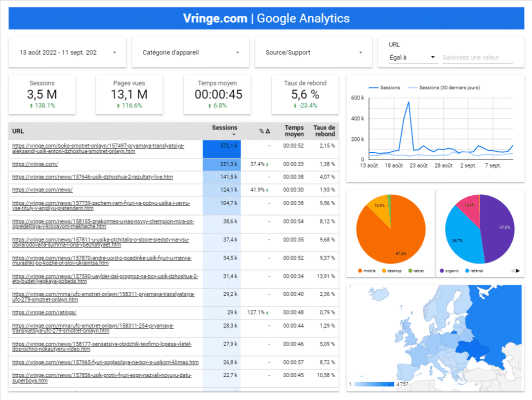Screen dimensions: 532x400
Task: Click the purple organic legend dot
Action: pyautogui.click(x=442, y=271)
